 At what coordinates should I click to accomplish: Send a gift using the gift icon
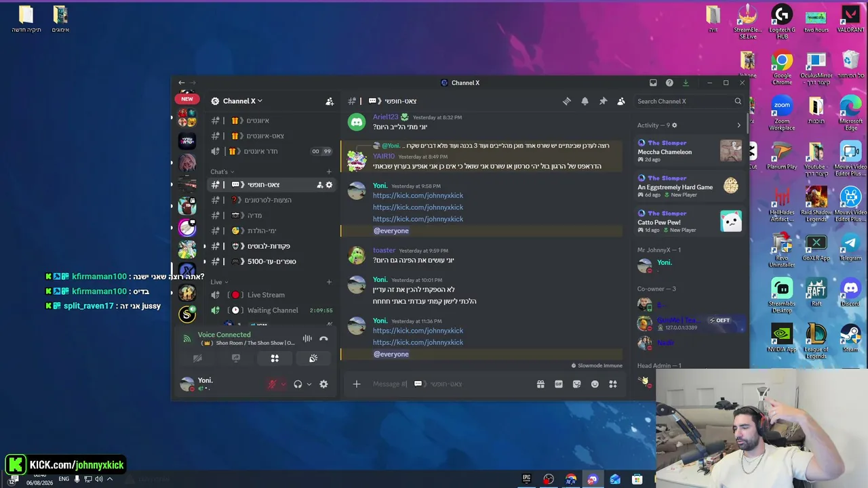pos(540,384)
